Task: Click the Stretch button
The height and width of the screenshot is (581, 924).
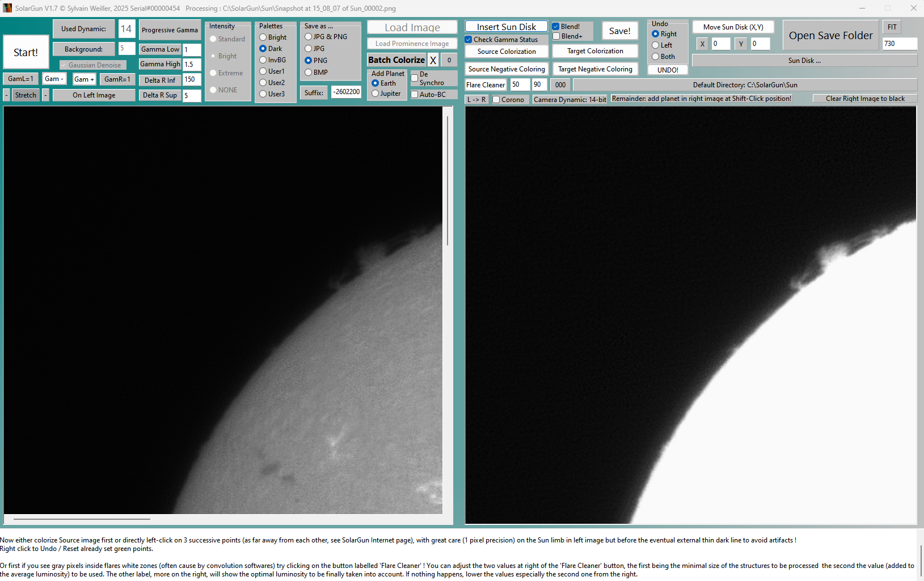Action: [x=26, y=95]
